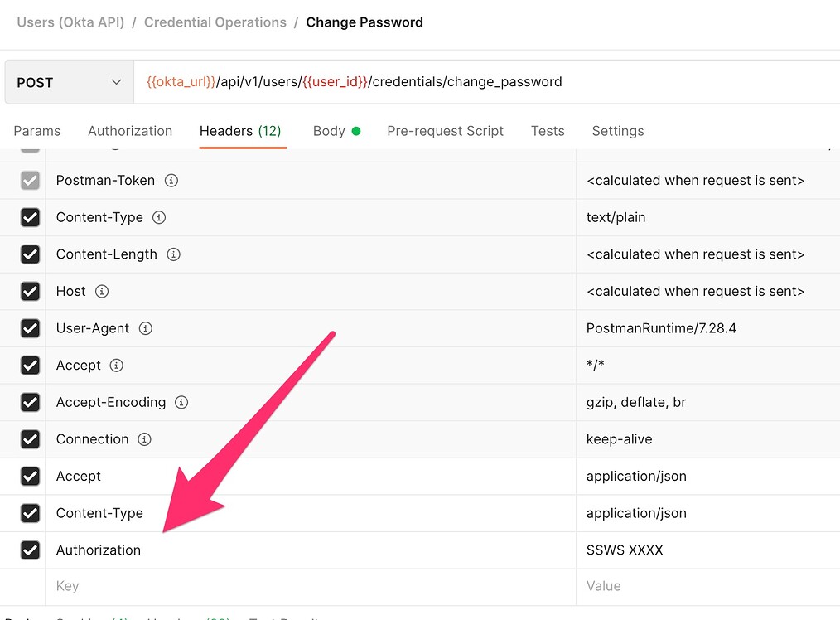Viewport: 840px width, 620px height.
Task: Click the empty Key field in new row
Action: [307, 586]
